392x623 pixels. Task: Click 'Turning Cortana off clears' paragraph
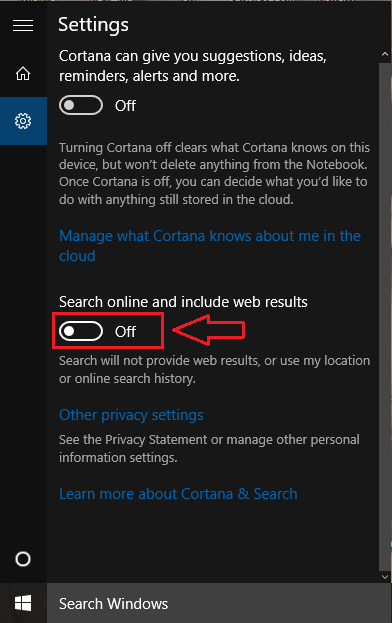pyautogui.click(x=214, y=173)
